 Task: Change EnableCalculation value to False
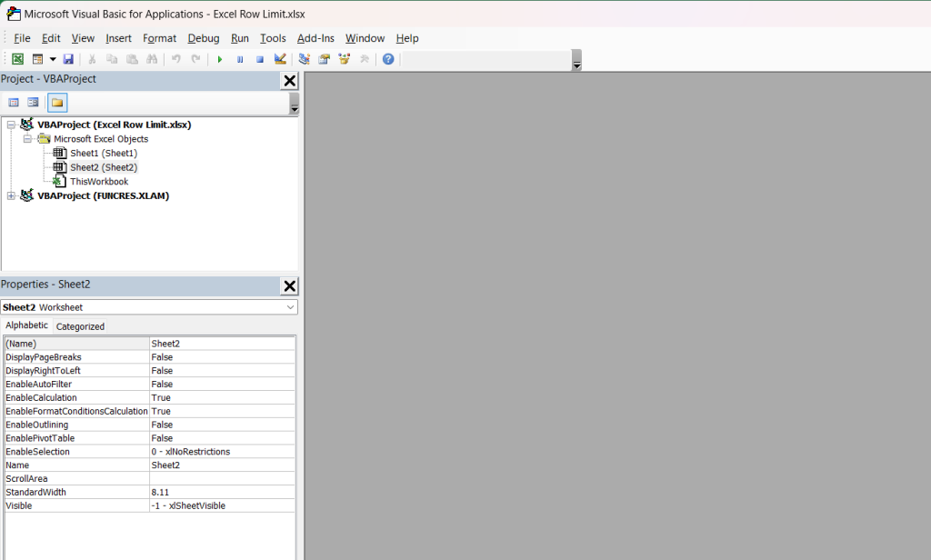222,397
